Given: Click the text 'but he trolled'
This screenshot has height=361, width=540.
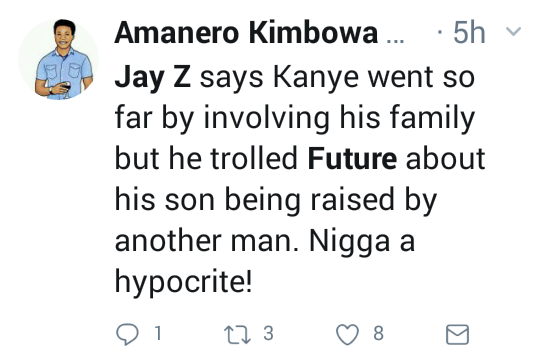Looking at the screenshot, I should click(206, 159).
